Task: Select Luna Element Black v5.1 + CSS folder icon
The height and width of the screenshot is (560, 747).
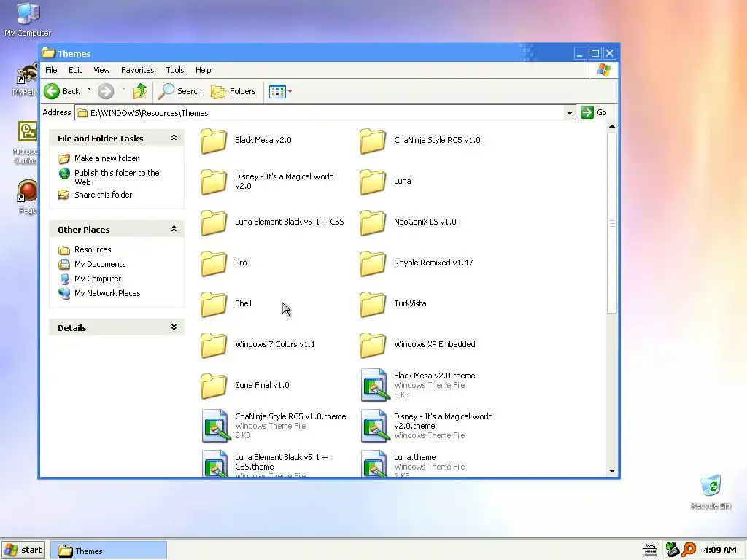Action: pos(214,223)
